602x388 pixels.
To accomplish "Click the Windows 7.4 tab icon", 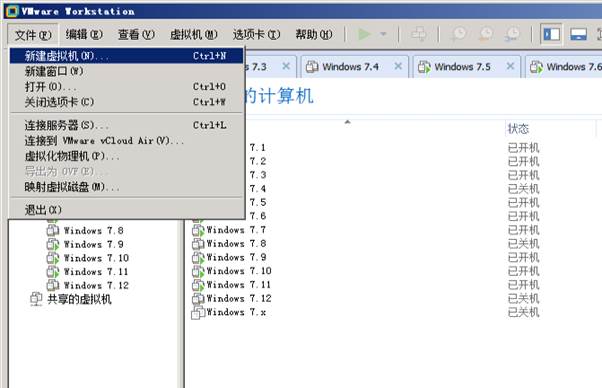I will pos(312,67).
